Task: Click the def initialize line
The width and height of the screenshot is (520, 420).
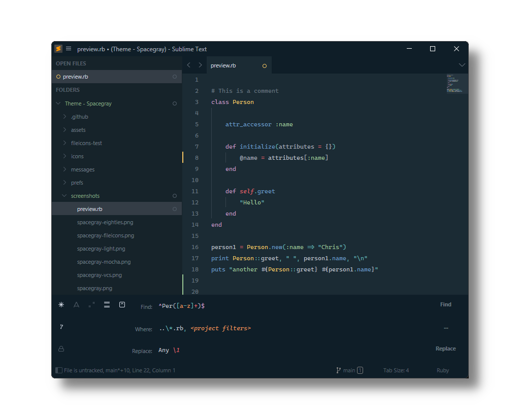Action: (x=280, y=147)
